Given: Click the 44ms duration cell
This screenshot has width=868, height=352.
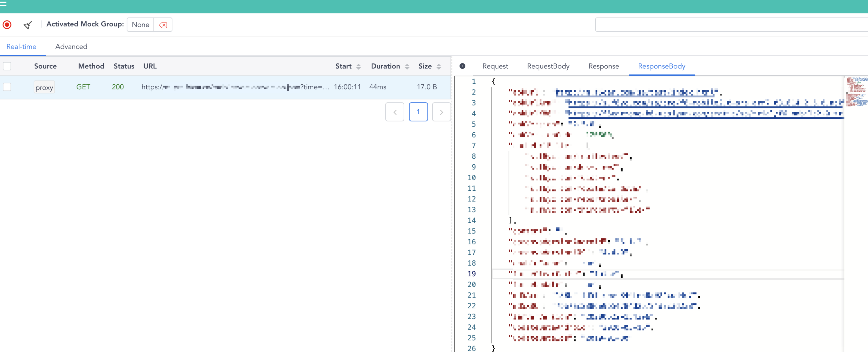Looking at the screenshot, I should pyautogui.click(x=377, y=87).
